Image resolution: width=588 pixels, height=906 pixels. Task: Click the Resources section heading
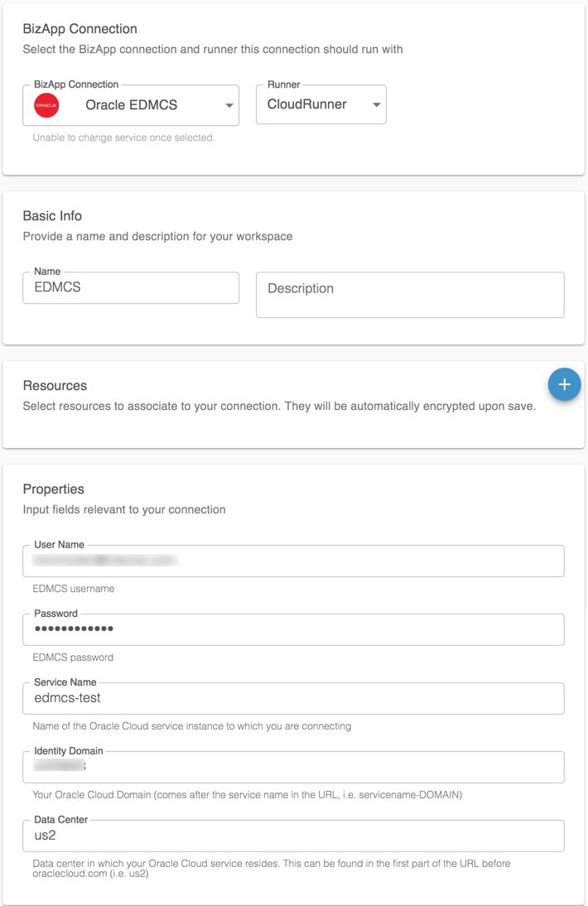(55, 386)
